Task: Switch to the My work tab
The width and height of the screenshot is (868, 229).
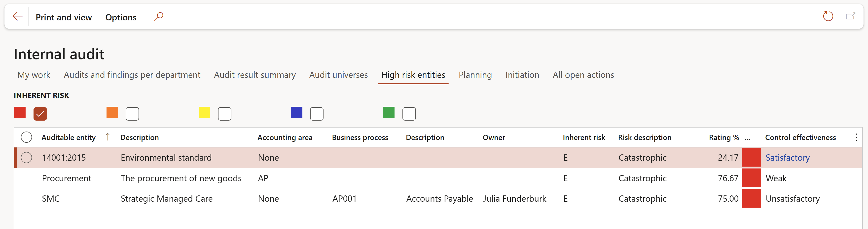Action: pyautogui.click(x=34, y=75)
